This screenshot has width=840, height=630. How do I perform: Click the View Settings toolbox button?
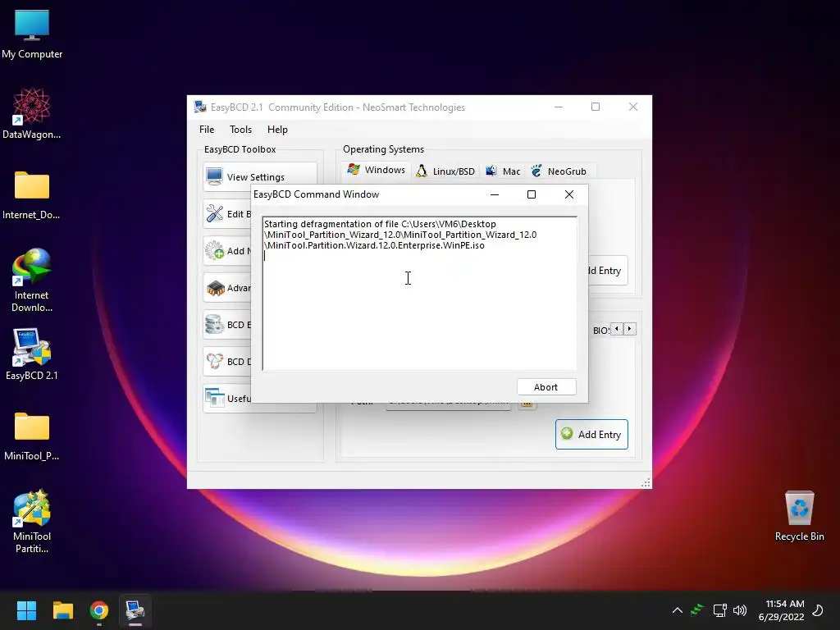259,176
